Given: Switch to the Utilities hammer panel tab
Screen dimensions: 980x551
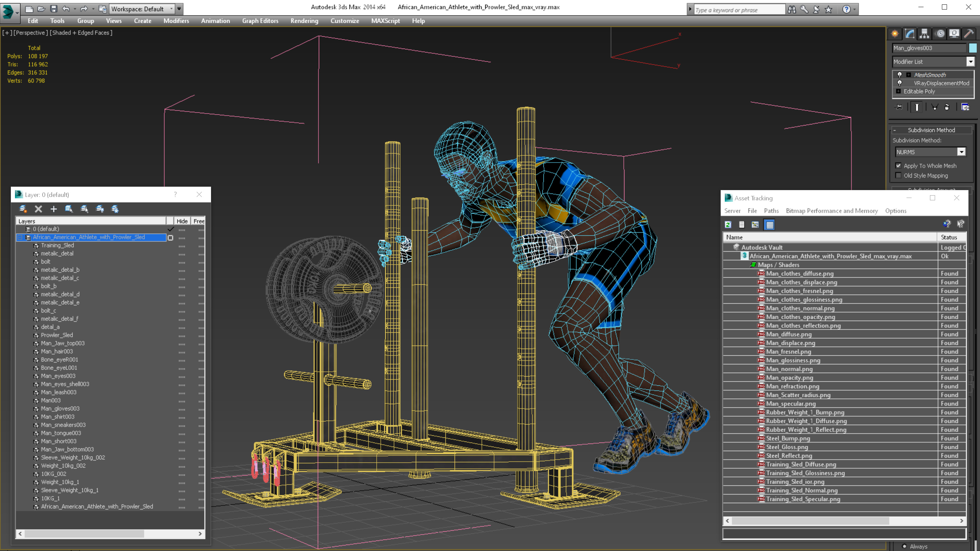Looking at the screenshot, I should pos(969,34).
